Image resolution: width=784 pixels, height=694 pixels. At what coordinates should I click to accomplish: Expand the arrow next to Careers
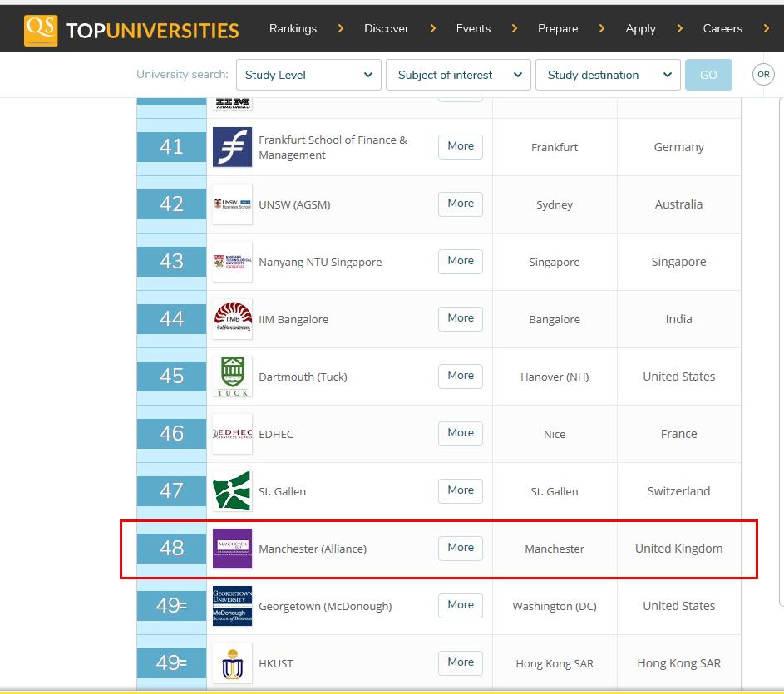767,28
